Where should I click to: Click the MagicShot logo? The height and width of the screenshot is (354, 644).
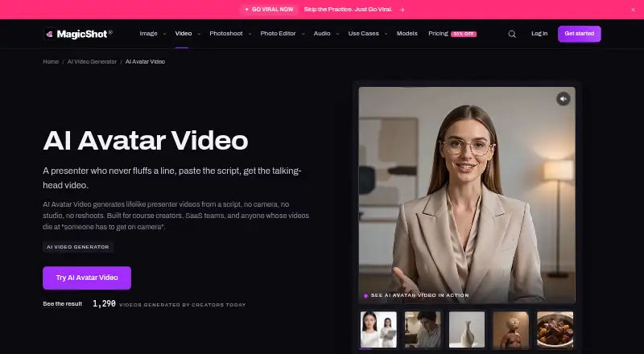[x=78, y=34]
